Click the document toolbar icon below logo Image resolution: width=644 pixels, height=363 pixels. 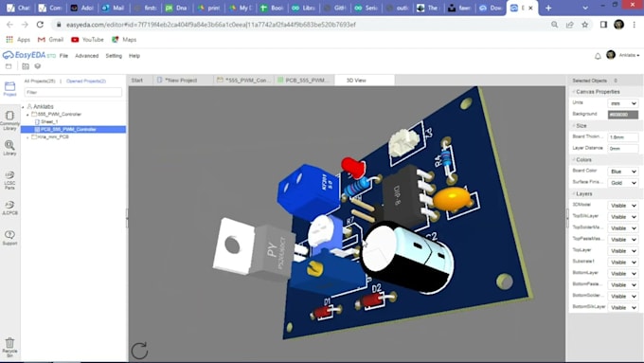click(x=9, y=66)
